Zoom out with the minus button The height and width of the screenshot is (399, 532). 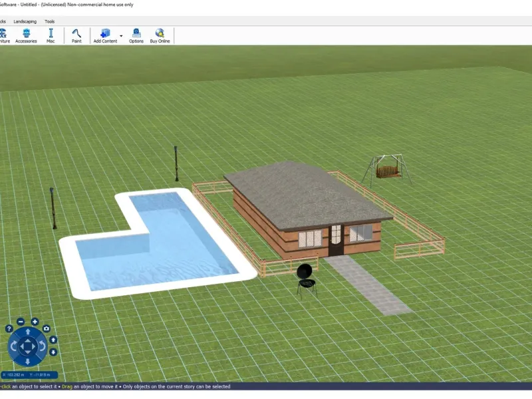21,322
